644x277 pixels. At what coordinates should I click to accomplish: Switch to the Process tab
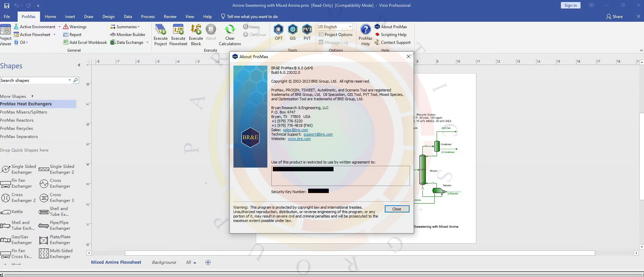(x=148, y=16)
